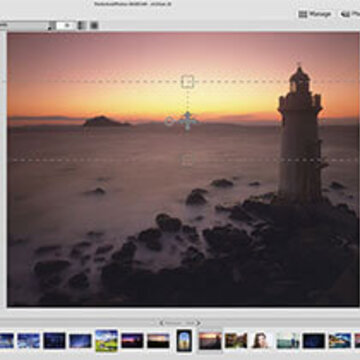Open the thumbnail right of the lighthouse thumbnail
This screenshot has height=360, width=360.
[236, 341]
